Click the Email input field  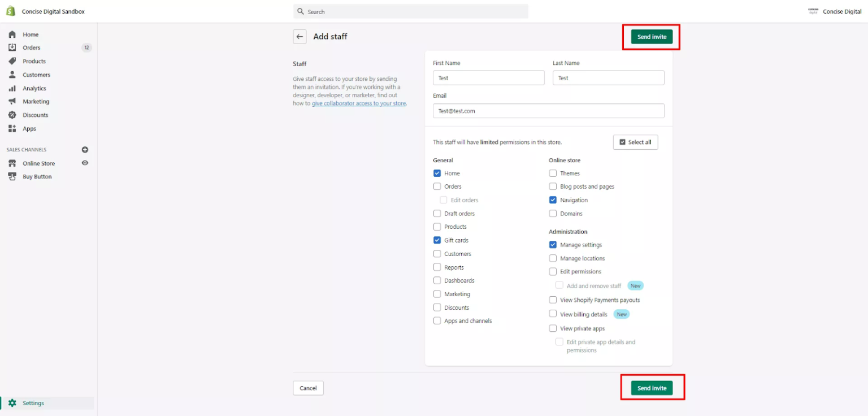coord(548,111)
